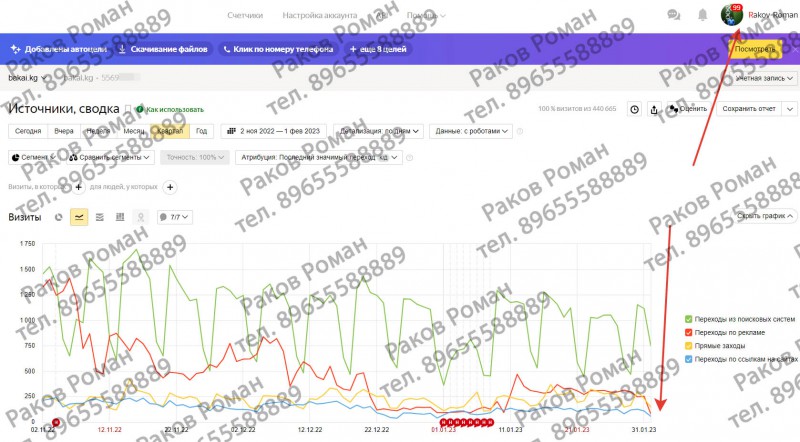Click the holiday markers row at 01.01.23
The image size is (800, 442).
tap(466, 422)
